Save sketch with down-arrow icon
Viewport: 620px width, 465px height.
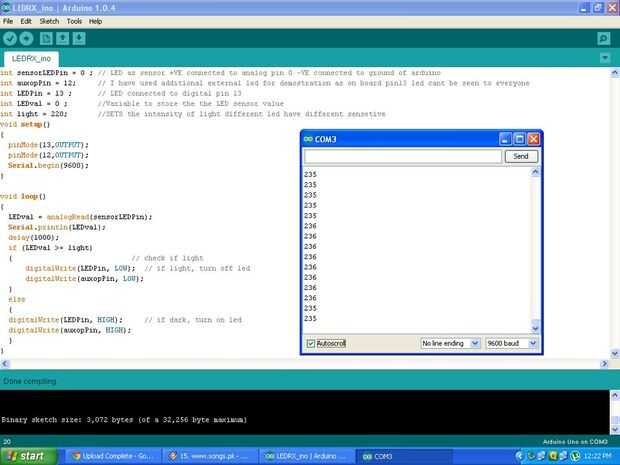(79, 38)
